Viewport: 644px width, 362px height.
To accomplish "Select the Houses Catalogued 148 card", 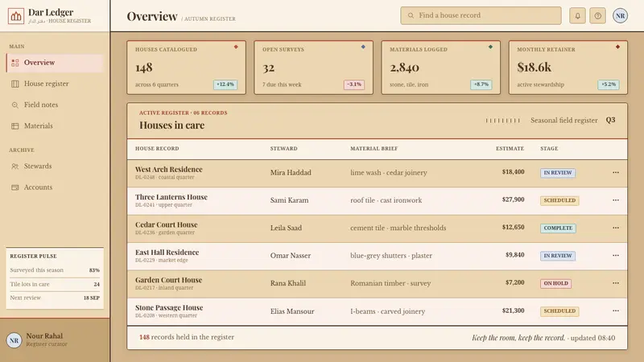I will pyautogui.click(x=187, y=68).
